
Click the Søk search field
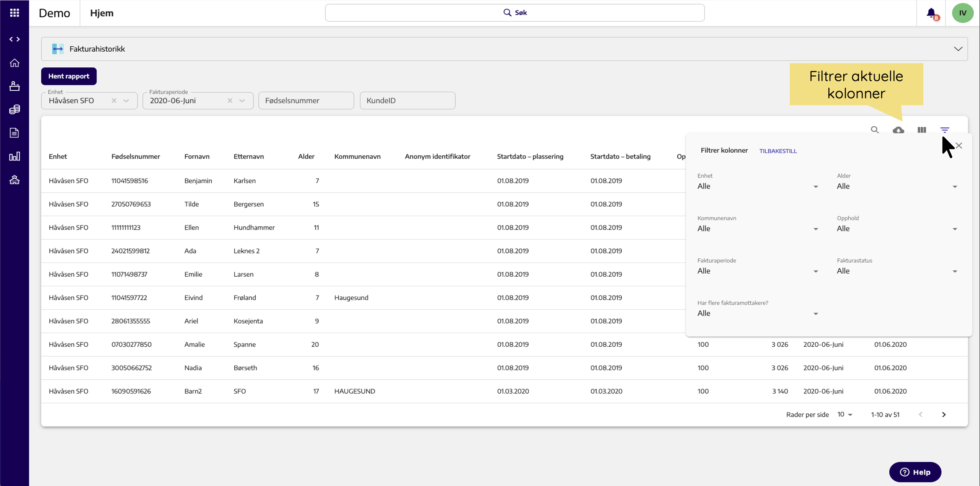514,13
